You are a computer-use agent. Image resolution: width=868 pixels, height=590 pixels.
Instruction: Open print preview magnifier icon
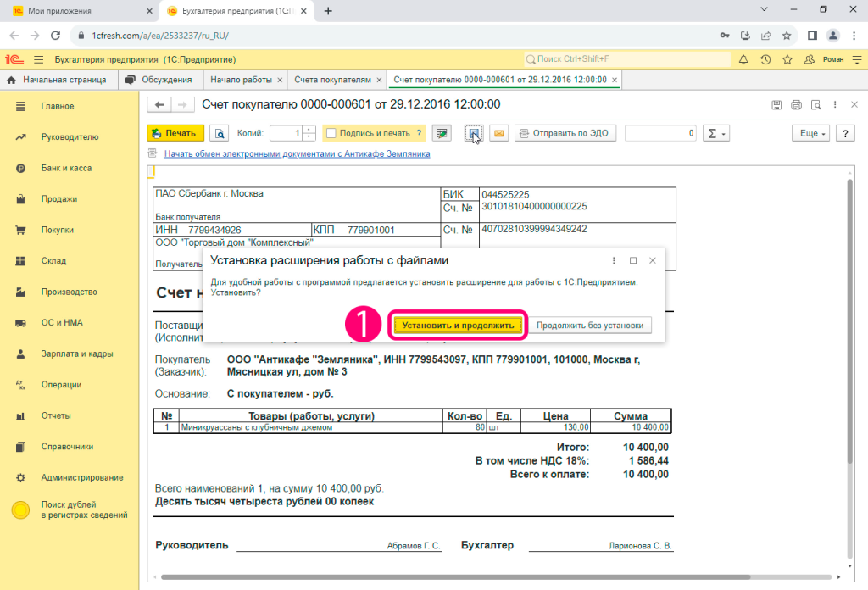[220, 133]
